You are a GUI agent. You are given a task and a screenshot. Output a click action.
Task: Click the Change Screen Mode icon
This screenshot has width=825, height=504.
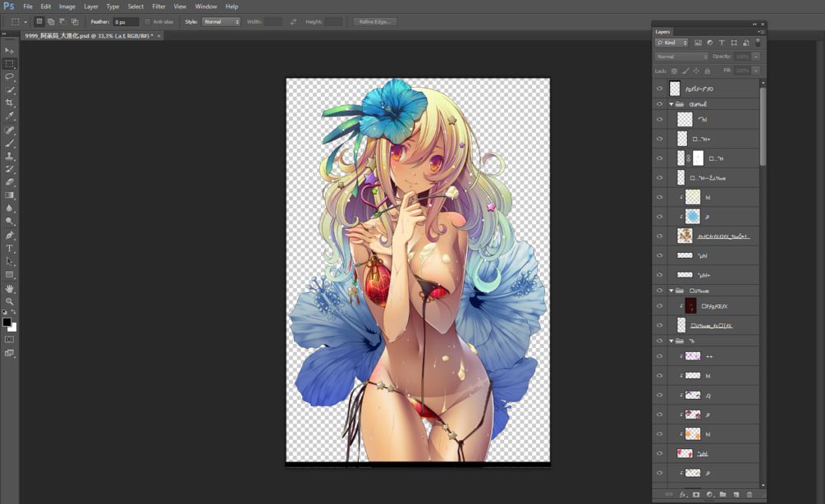pyautogui.click(x=10, y=353)
